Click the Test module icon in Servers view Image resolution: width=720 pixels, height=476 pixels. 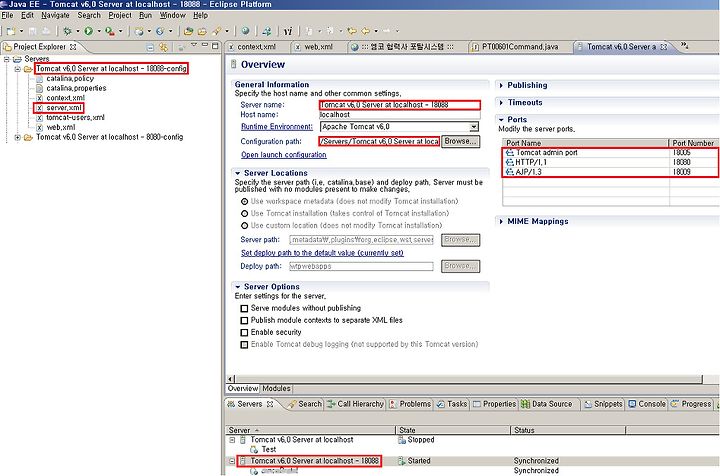point(254,449)
